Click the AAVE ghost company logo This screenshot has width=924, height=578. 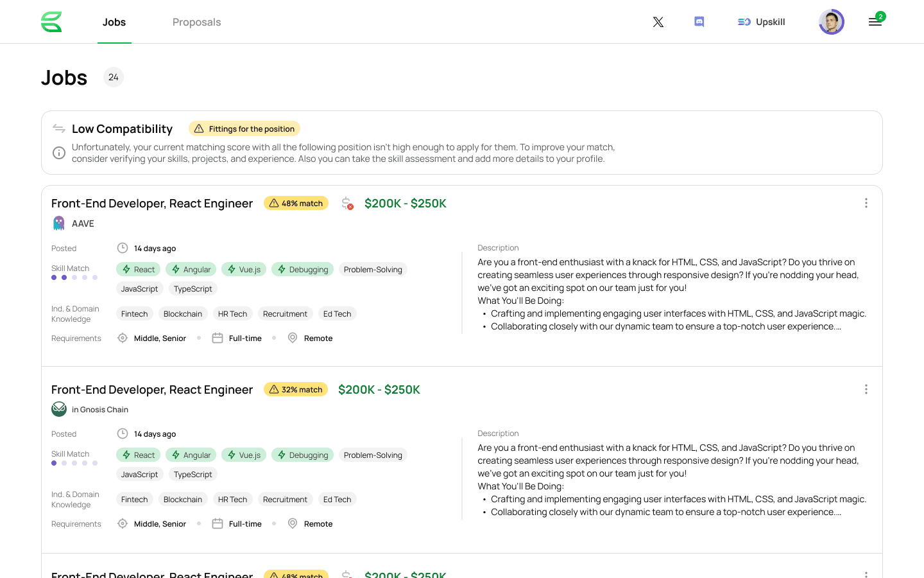[59, 223]
